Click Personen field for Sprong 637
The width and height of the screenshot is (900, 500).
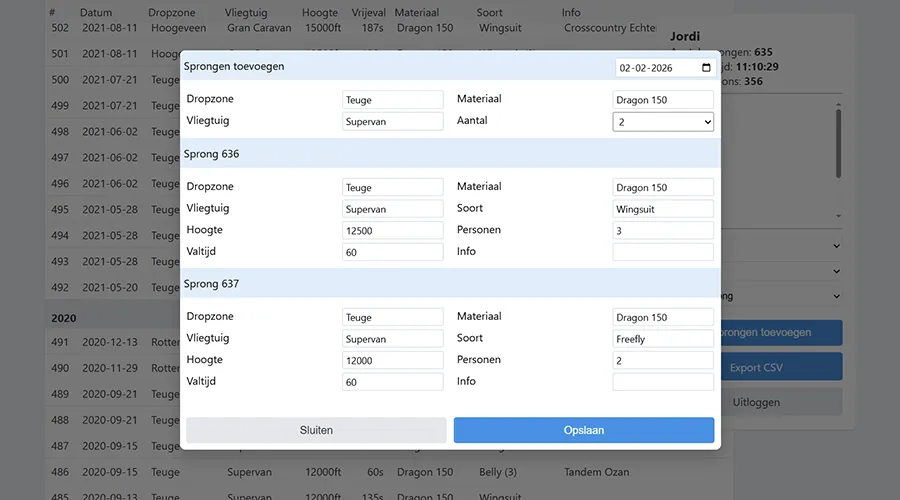click(663, 360)
